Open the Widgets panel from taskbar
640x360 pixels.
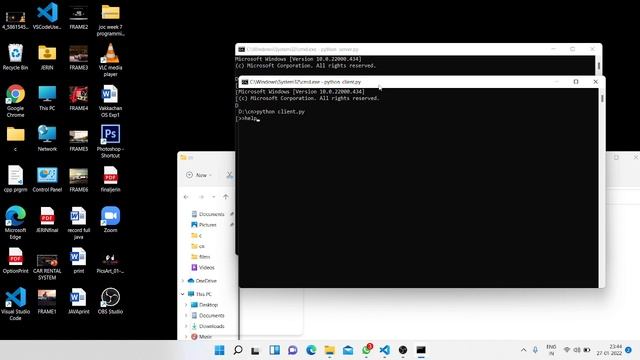[x=274, y=350]
